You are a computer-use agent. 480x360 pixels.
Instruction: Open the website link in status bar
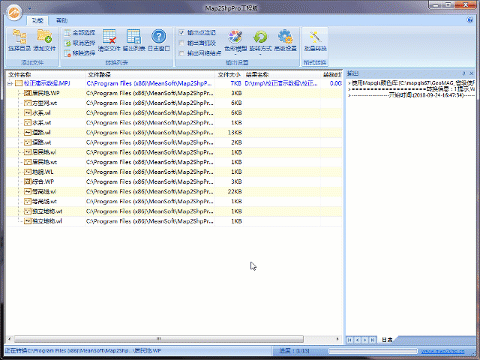click(442, 351)
